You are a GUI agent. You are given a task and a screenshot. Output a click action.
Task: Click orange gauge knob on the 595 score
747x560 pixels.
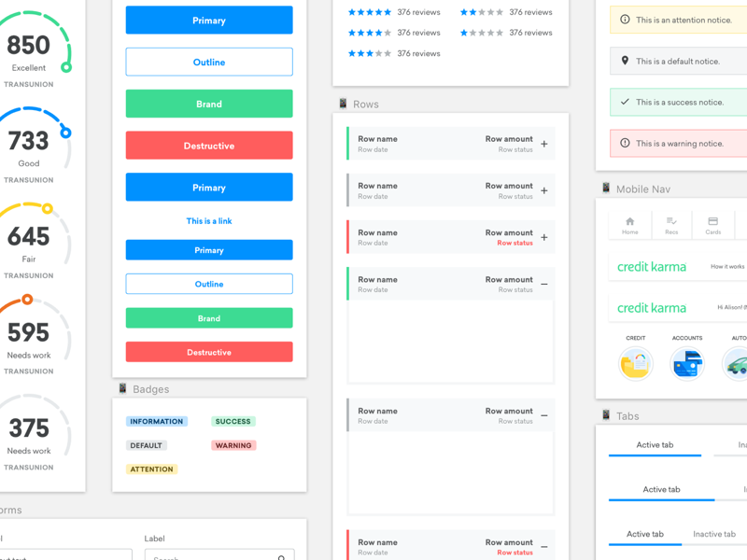[x=27, y=299]
